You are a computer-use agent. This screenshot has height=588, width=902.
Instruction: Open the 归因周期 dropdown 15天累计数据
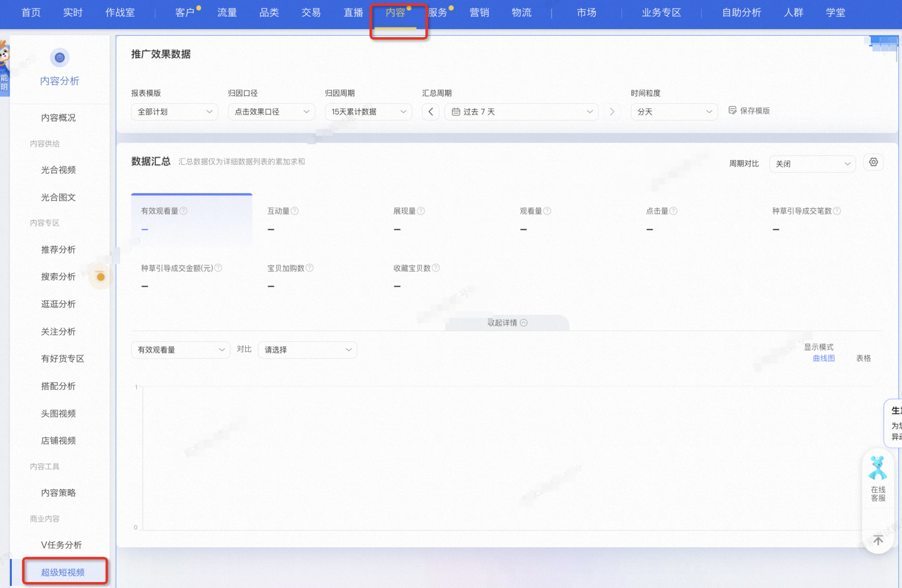[x=368, y=112]
